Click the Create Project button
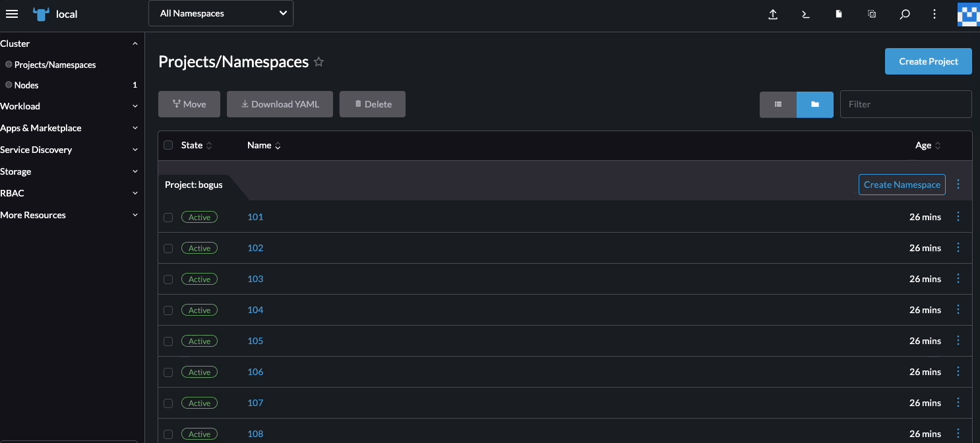The height and width of the screenshot is (443, 980). coord(928,61)
